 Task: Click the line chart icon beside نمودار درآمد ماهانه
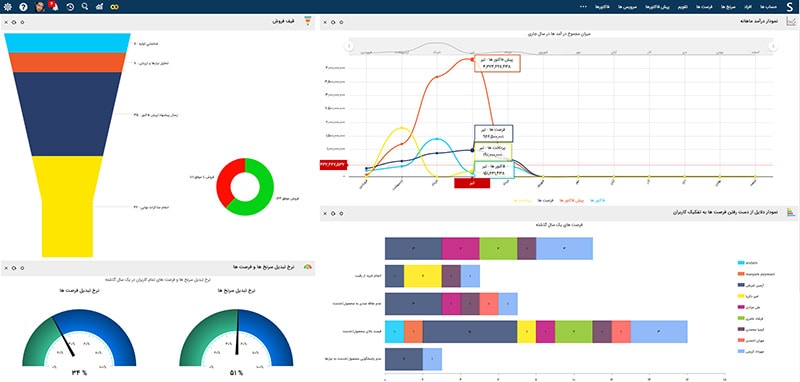(791, 21)
